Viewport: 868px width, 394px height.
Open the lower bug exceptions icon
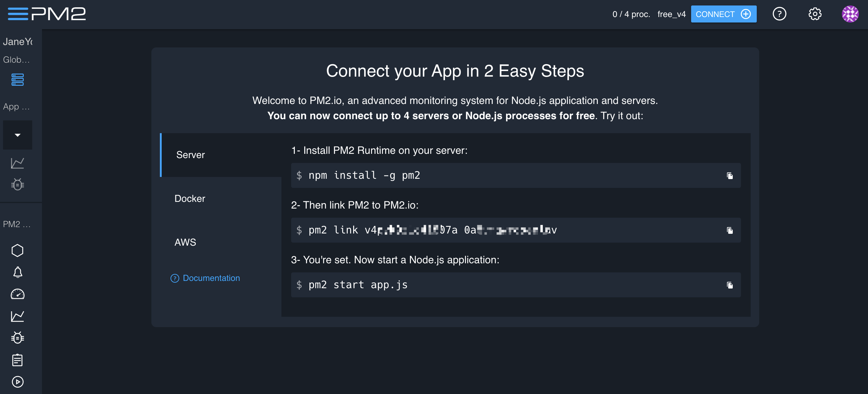[18, 338]
